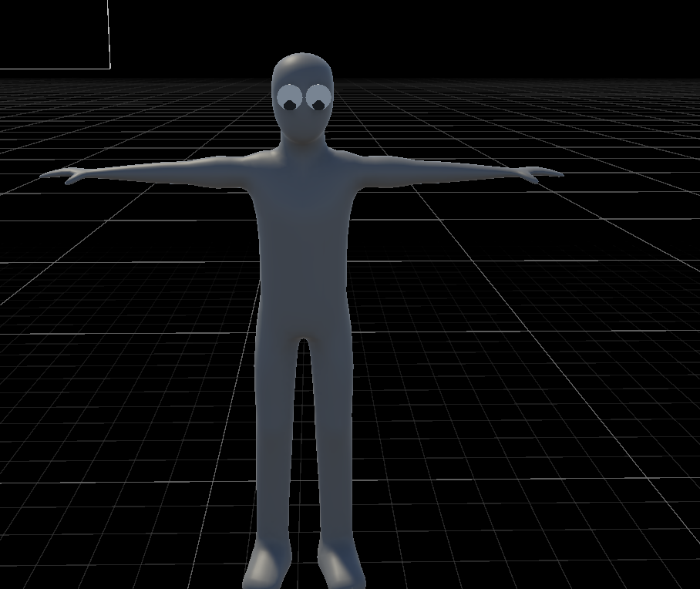Click the character's foot on the left side
Viewport: 700px width, 589px height.
click(x=267, y=565)
